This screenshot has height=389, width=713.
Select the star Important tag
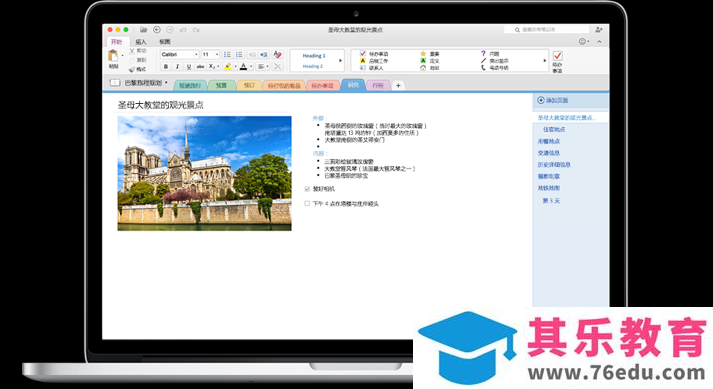(x=423, y=54)
